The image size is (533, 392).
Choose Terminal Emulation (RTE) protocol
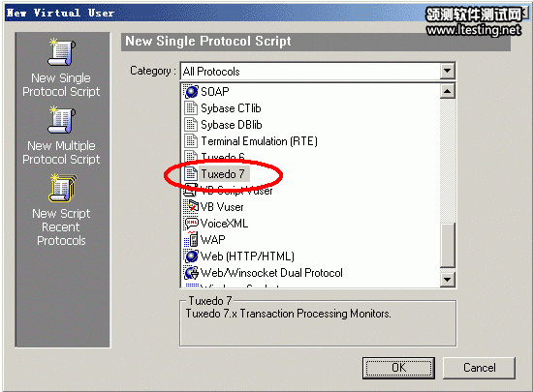[x=259, y=141]
